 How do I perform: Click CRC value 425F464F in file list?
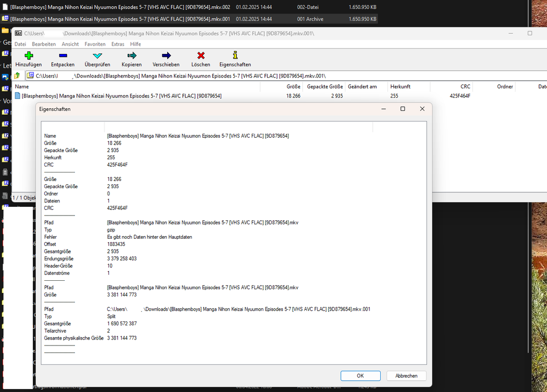(460, 96)
